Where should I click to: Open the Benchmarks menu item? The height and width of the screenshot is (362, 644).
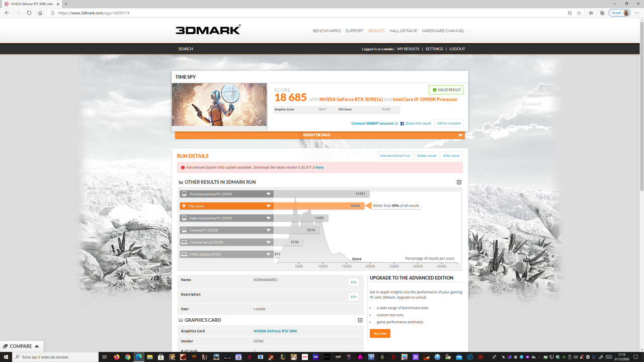[x=327, y=31]
